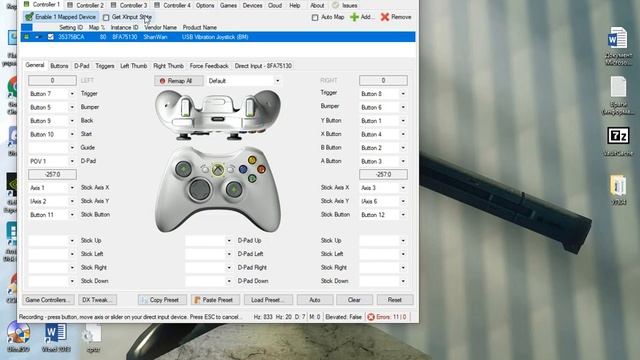
Task: Click the Vendor Name column header
Action: pyautogui.click(x=160, y=27)
